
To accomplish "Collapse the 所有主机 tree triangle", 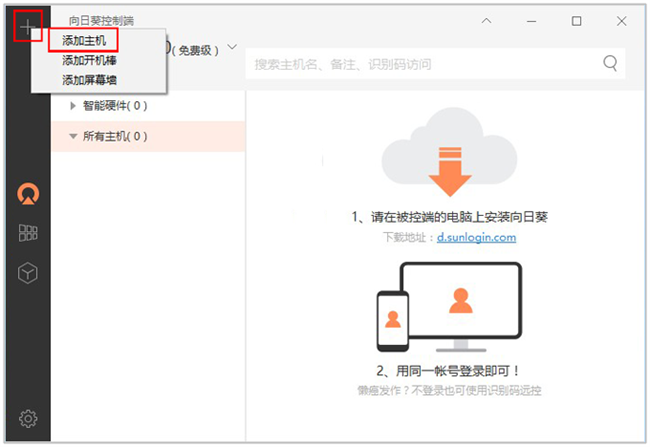I will tap(73, 136).
